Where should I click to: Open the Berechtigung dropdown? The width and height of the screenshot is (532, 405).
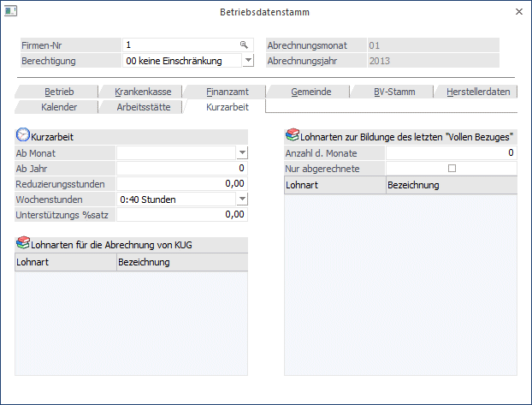[247, 61]
